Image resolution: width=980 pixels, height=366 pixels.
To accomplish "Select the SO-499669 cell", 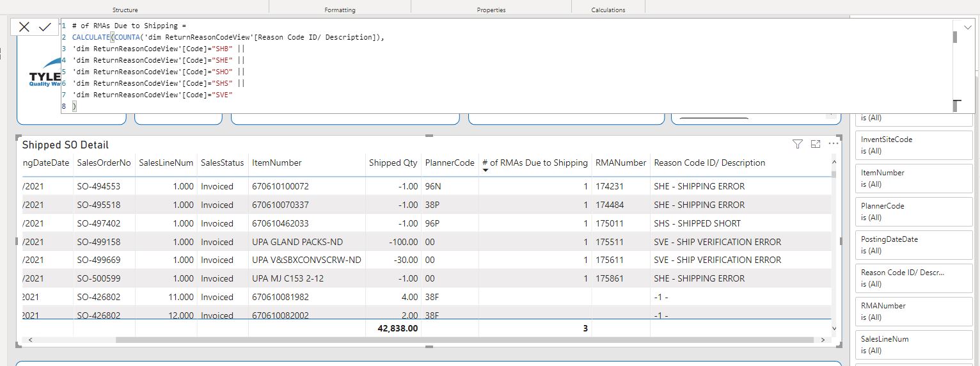I will [98, 260].
